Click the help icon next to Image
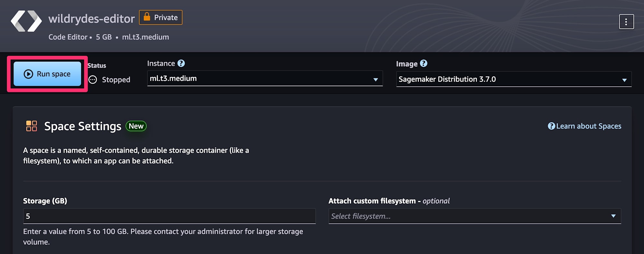This screenshot has width=644, height=254. pos(424,64)
